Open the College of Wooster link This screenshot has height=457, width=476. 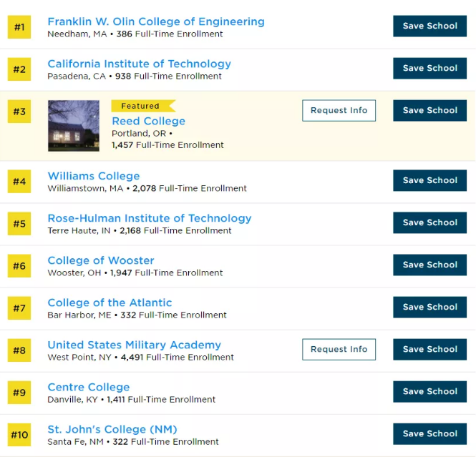pyautogui.click(x=101, y=260)
